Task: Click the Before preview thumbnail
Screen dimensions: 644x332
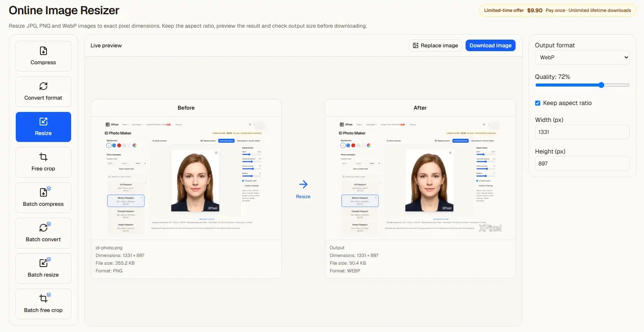Action: (186, 178)
